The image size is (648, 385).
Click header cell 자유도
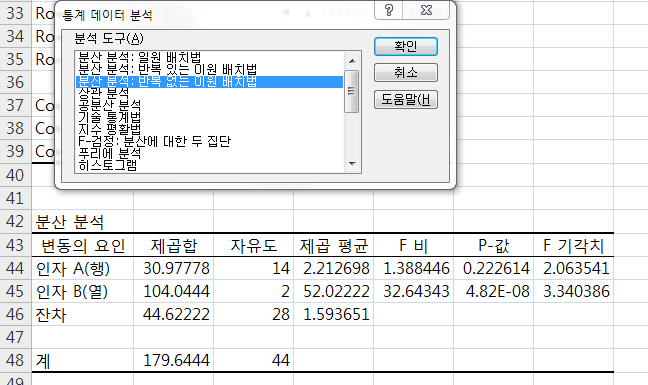coord(253,246)
